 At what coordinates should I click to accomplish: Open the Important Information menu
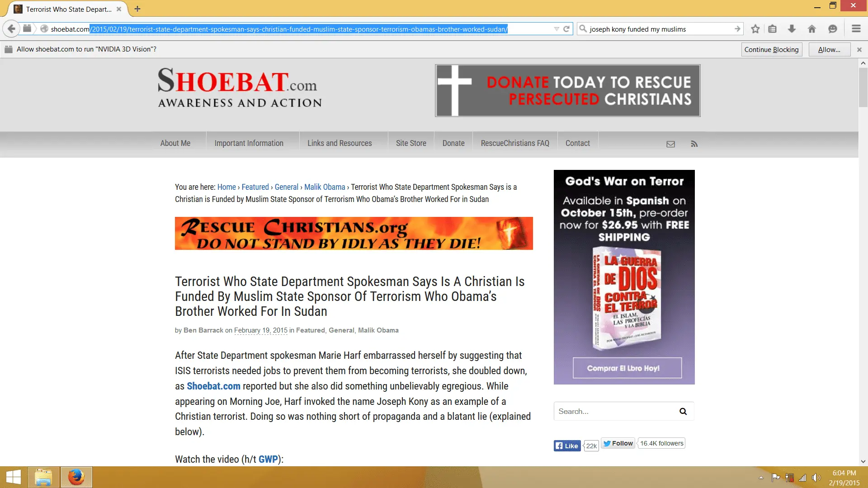(x=249, y=143)
